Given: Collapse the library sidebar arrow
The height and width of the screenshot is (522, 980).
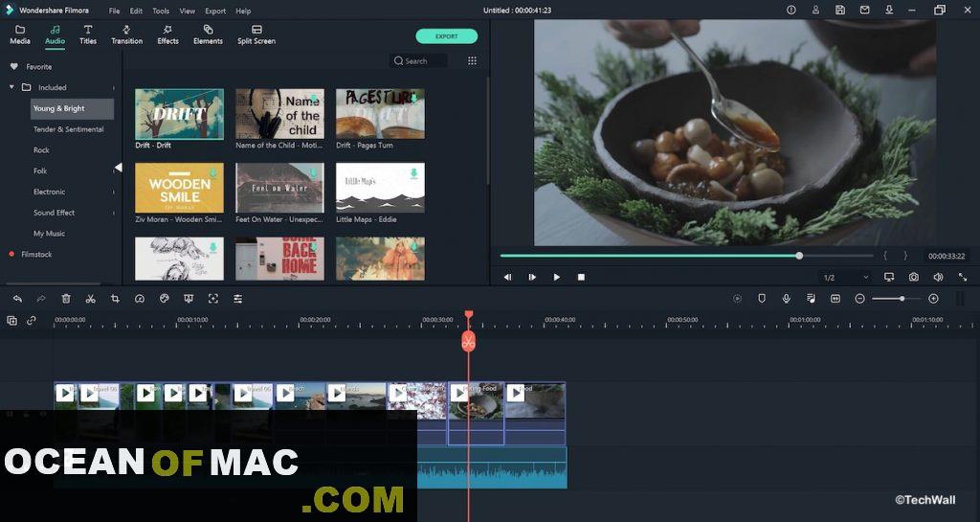Looking at the screenshot, I should pos(118,168).
